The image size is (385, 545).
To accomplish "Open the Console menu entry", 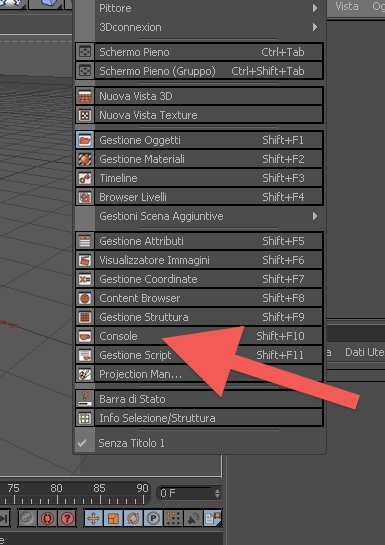I will tap(199, 336).
